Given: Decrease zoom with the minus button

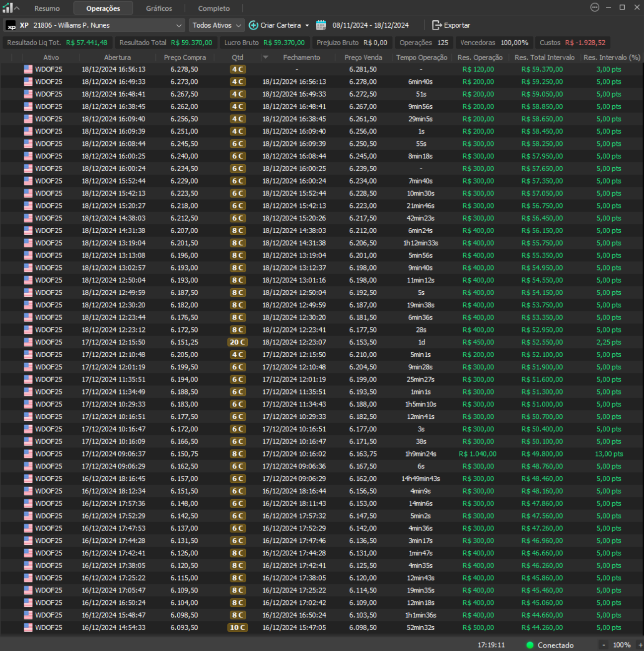Looking at the screenshot, I should (x=604, y=645).
